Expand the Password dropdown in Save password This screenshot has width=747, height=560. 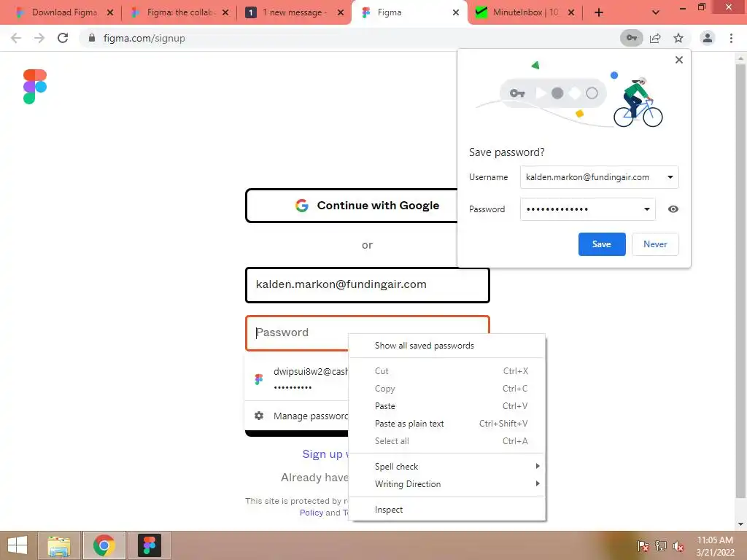point(646,209)
